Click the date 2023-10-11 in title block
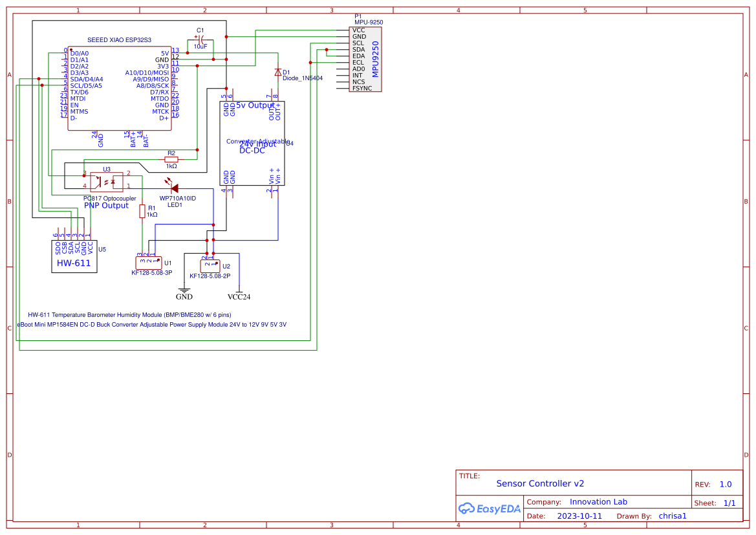Viewport: 756px width, 535px height. (579, 516)
